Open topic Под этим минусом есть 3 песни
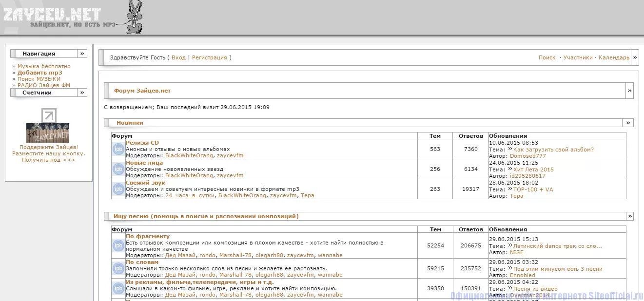 (558, 269)
